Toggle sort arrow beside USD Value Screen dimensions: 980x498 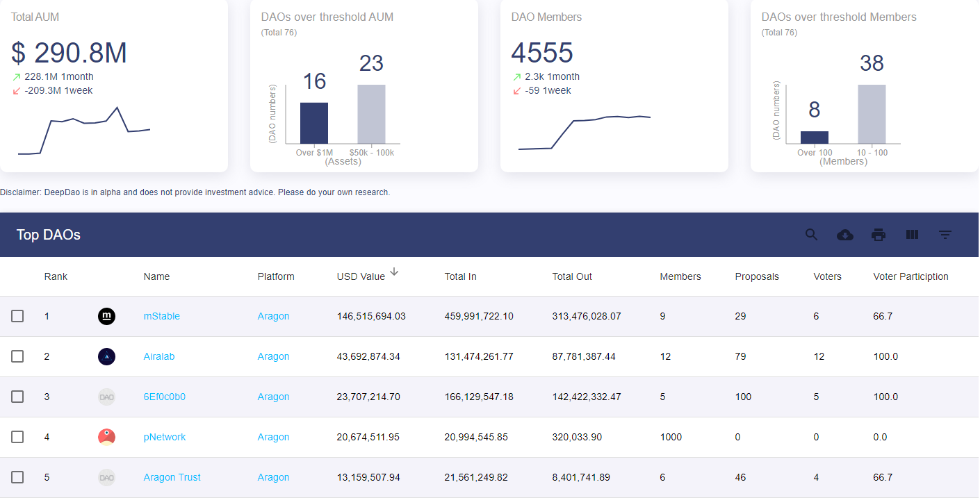point(394,272)
